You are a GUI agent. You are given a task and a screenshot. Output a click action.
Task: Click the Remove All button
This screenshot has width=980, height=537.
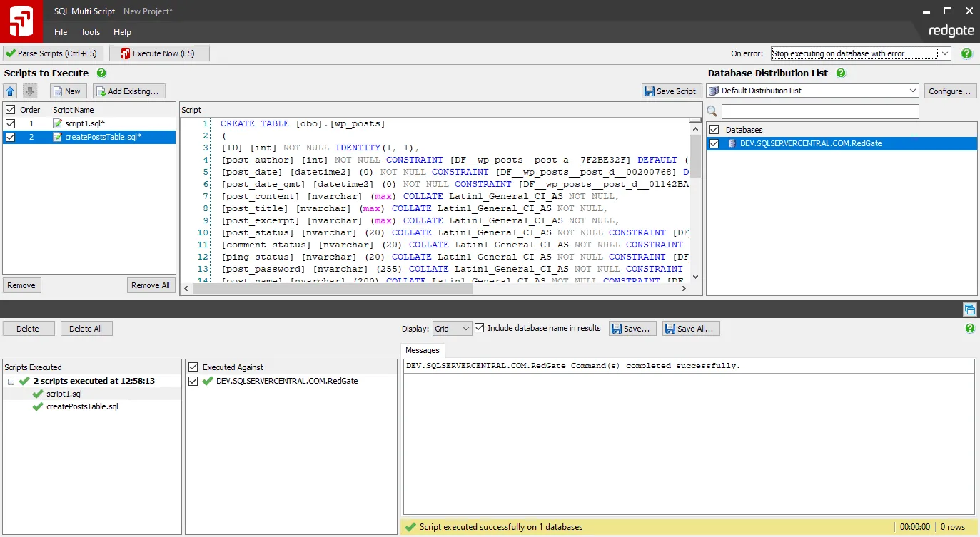pos(151,285)
